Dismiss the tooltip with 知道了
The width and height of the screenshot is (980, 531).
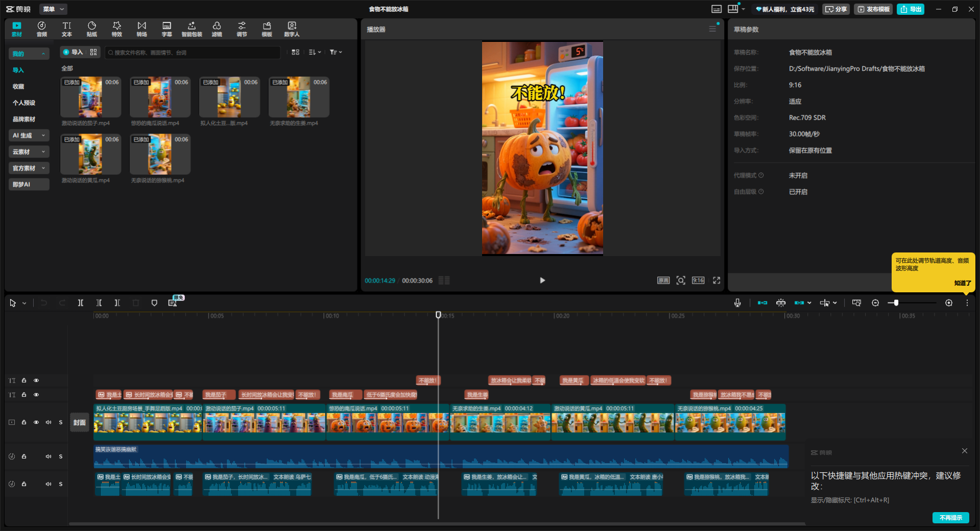962,283
